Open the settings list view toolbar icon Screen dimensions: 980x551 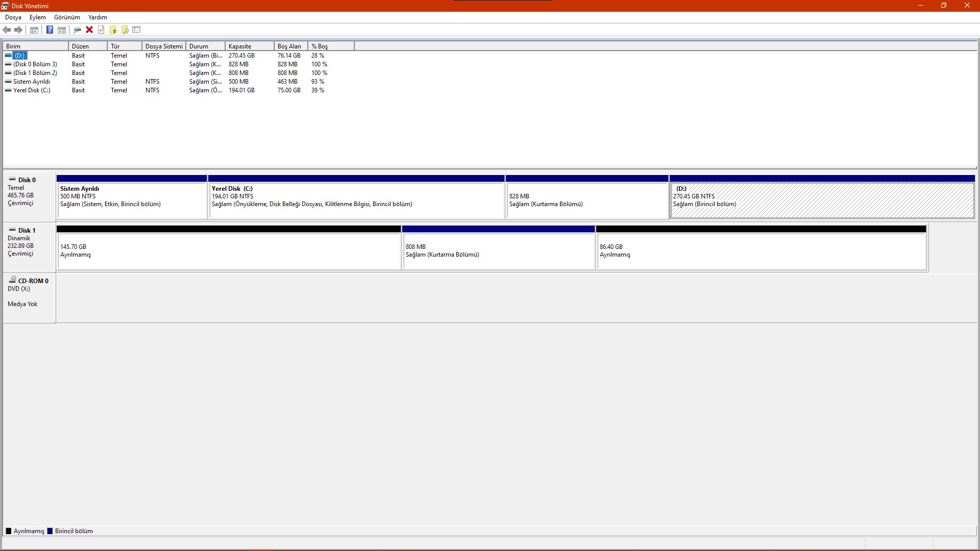coord(136,30)
